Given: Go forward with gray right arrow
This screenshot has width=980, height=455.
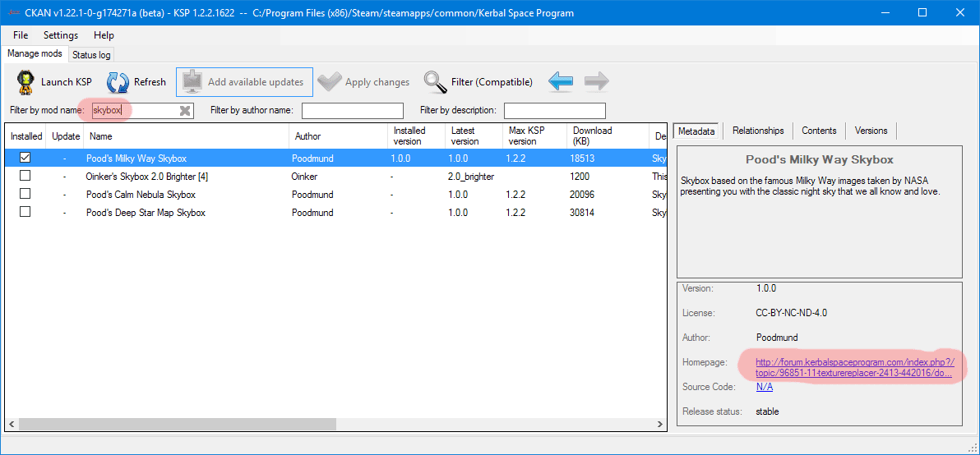Looking at the screenshot, I should pyautogui.click(x=596, y=82).
